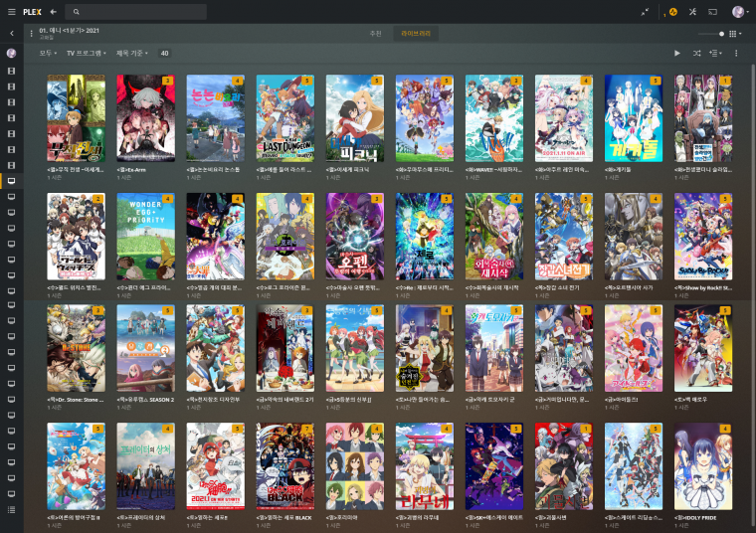Open the 모두 filter dropdown
756x533 pixels.
[x=48, y=53]
